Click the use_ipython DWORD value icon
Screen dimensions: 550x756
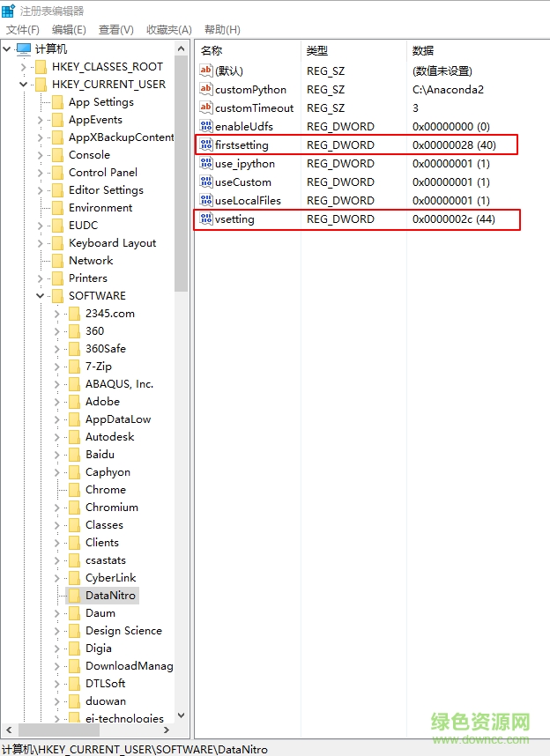pyautogui.click(x=206, y=163)
